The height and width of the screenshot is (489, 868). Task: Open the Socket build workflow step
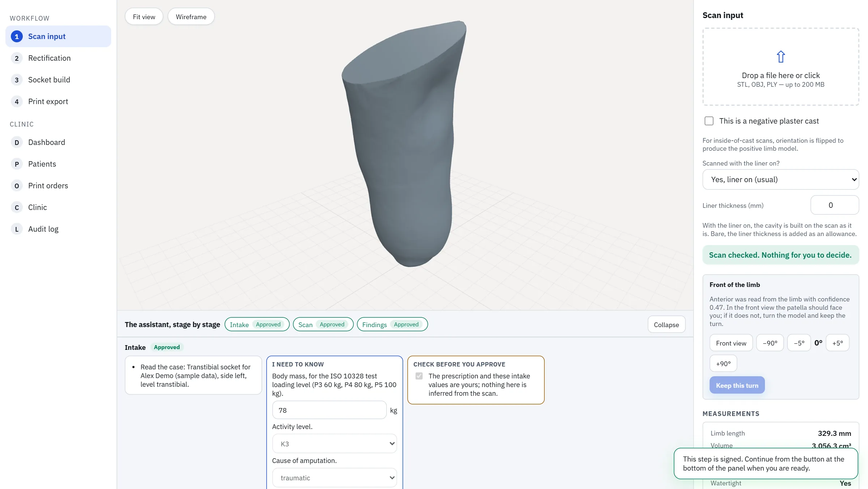[x=58, y=80]
